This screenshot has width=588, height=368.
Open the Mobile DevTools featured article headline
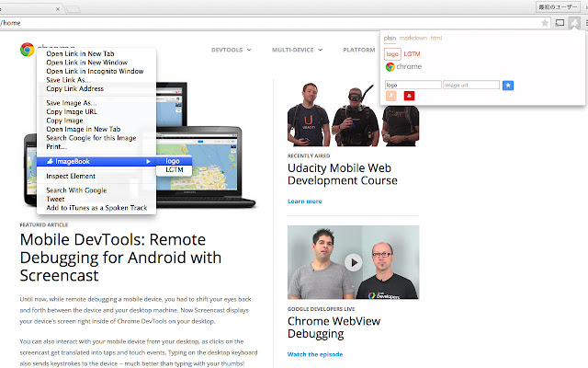point(120,258)
